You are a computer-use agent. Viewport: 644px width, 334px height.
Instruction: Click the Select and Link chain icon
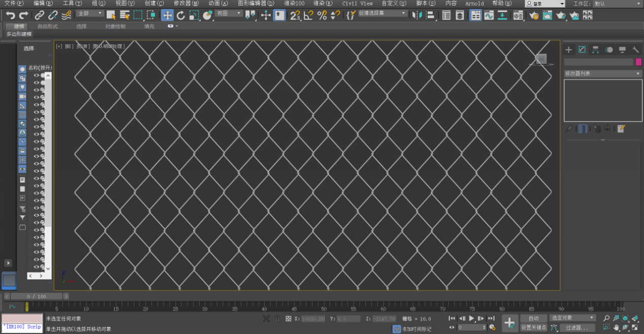click(39, 15)
